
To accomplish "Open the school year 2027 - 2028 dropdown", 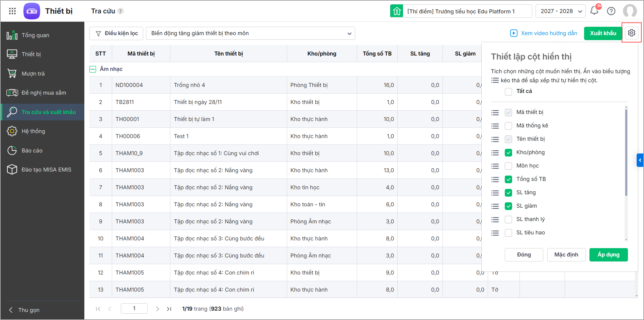I will click(x=560, y=11).
